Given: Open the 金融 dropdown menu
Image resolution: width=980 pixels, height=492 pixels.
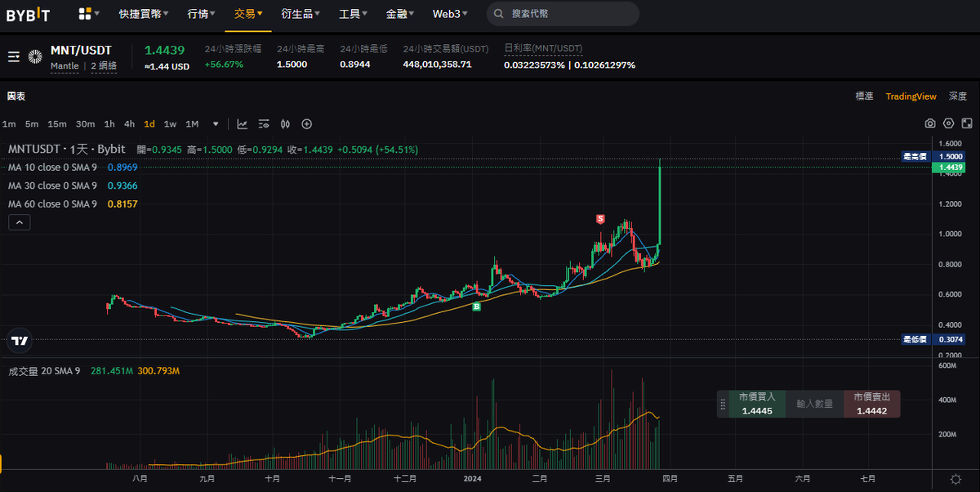Looking at the screenshot, I should pos(401,14).
